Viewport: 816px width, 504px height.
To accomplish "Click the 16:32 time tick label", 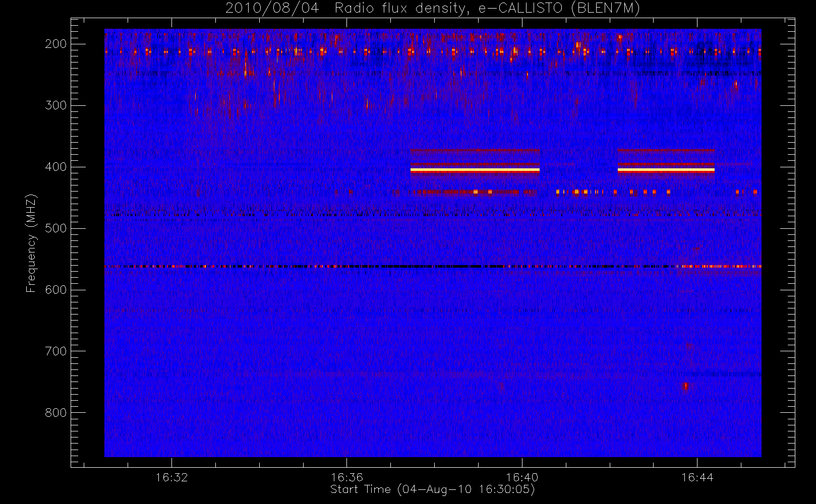I will (171, 477).
